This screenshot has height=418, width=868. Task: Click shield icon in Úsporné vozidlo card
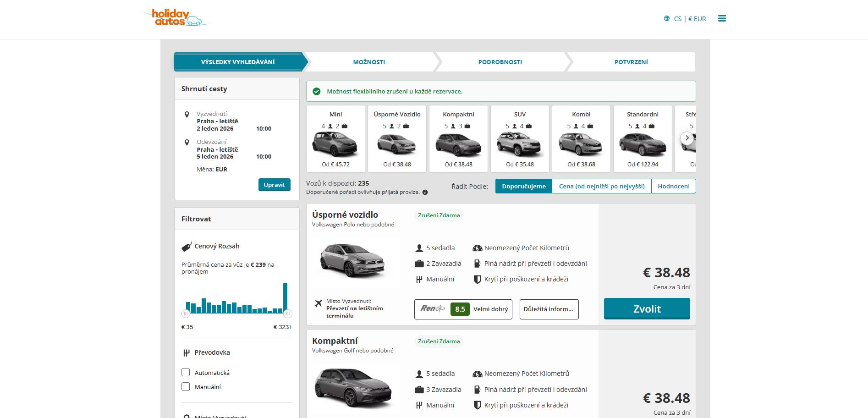[x=477, y=279]
